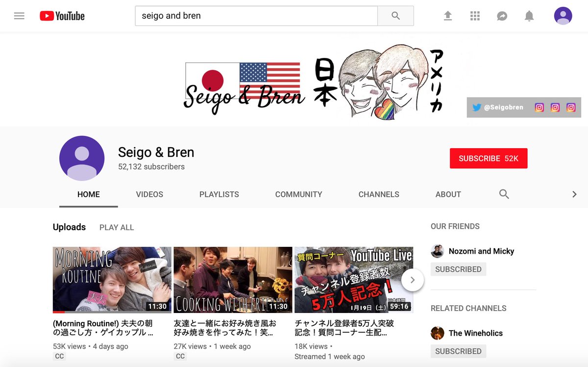Go to YouTube home via logo
588x367 pixels.
point(62,16)
